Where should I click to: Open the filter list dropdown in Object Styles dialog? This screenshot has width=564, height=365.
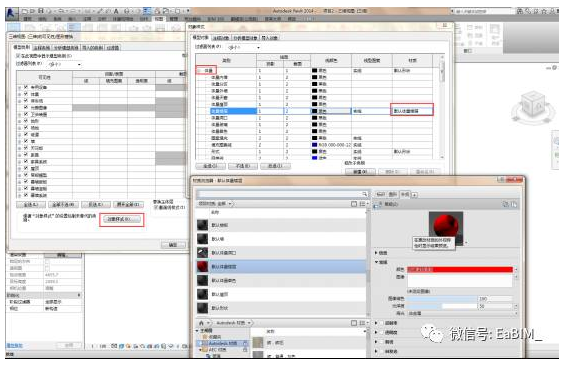244,47
